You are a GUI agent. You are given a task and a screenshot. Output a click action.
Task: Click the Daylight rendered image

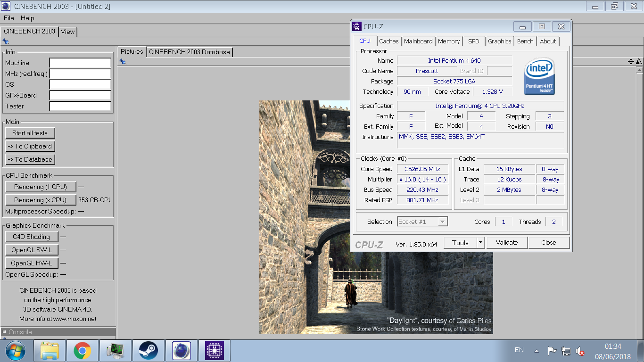tap(376, 217)
